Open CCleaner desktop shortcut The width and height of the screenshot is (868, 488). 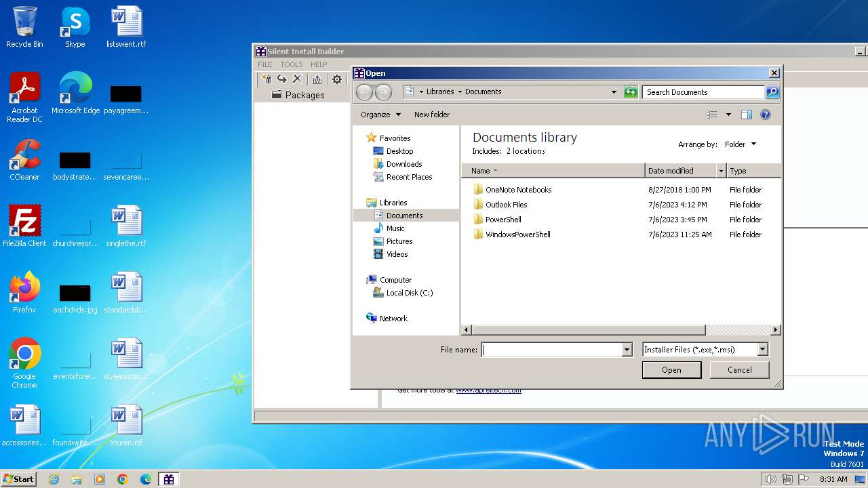coord(24,160)
